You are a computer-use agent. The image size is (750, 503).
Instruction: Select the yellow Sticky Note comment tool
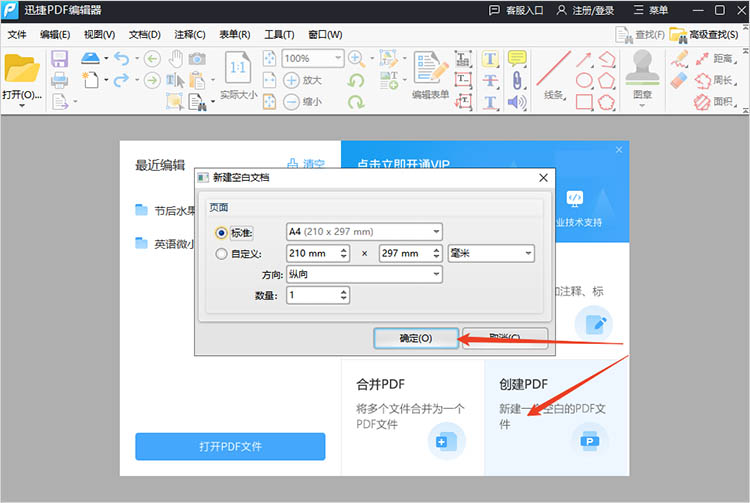coord(517,59)
